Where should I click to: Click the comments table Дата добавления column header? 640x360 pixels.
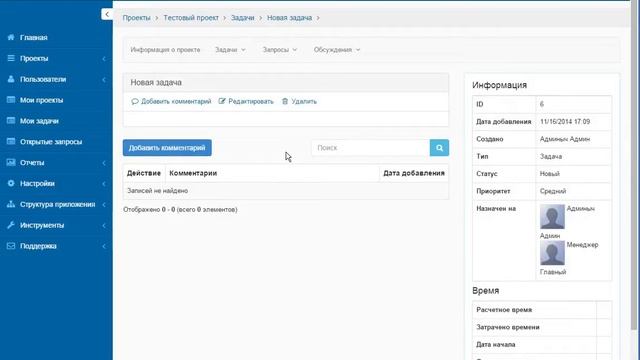tap(413, 173)
